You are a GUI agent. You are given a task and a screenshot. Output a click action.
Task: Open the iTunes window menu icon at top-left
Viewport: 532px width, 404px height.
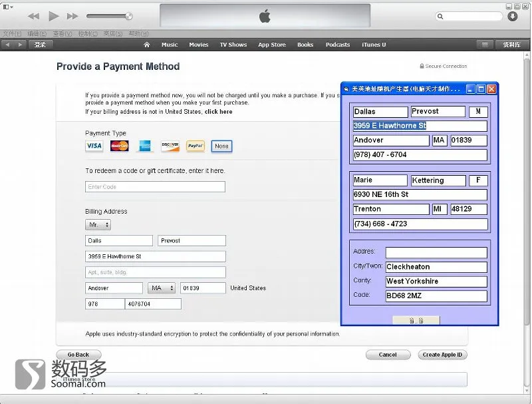tap(7, 7)
